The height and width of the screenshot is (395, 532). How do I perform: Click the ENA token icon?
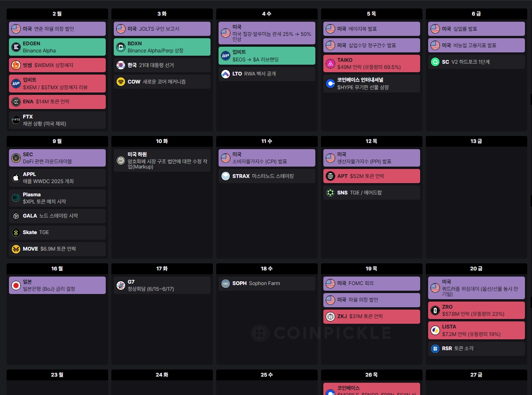(x=16, y=102)
